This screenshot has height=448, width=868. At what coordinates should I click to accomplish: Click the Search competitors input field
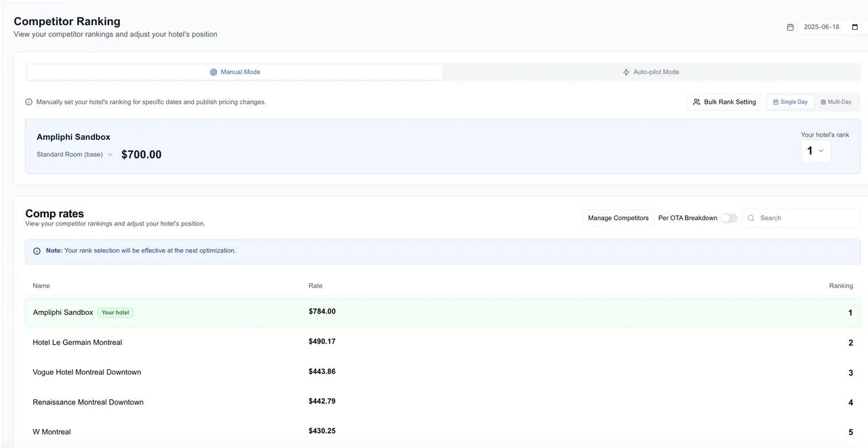(801, 218)
